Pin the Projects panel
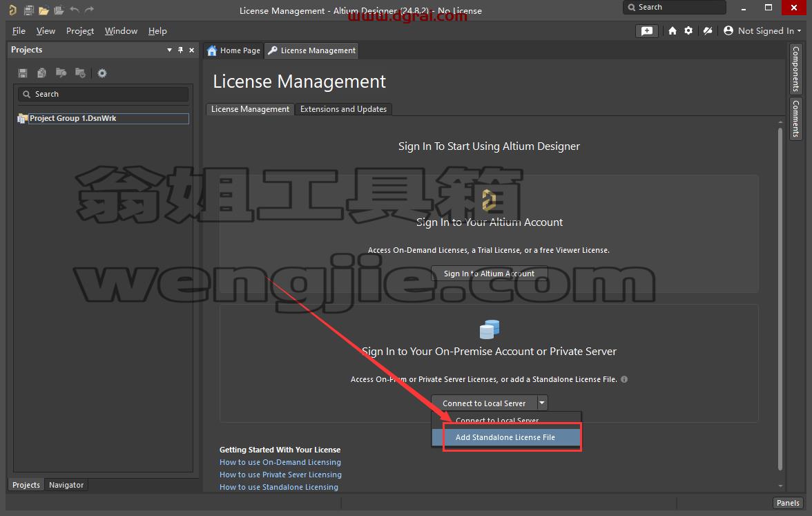 (x=180, y=50)
